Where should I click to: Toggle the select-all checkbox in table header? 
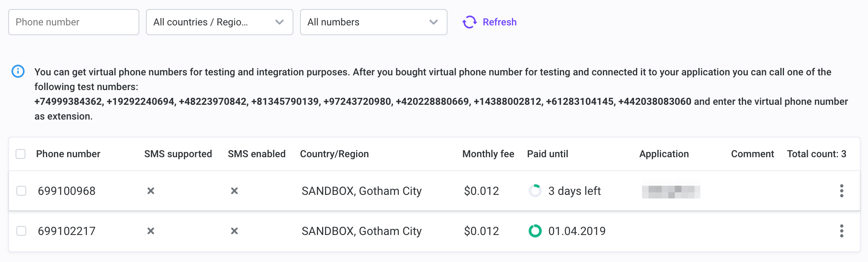coord(20,154)
